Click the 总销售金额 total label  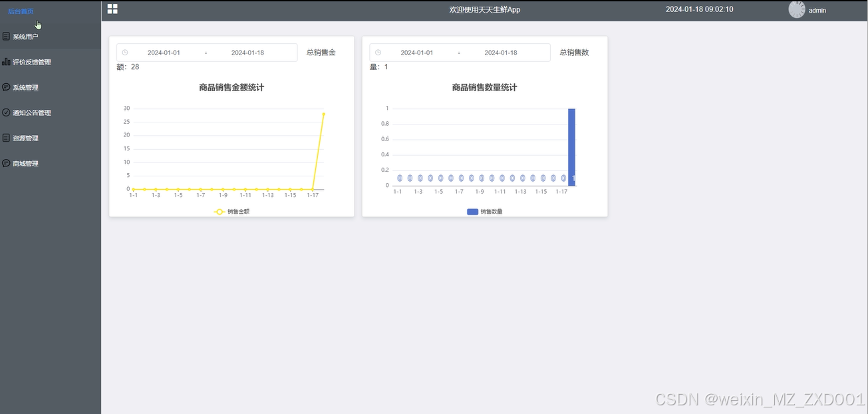(321, 53)
